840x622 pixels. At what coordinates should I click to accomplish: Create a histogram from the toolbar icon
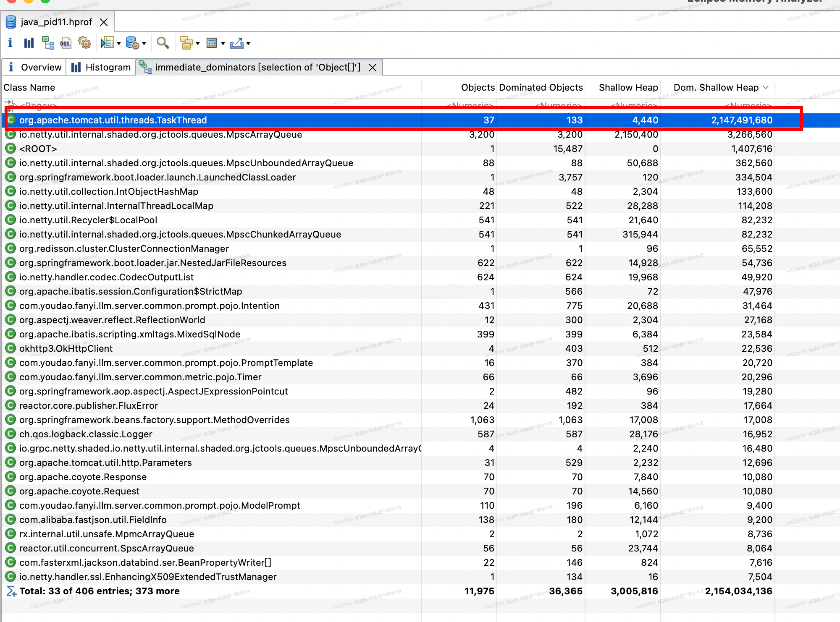(29, 43)
